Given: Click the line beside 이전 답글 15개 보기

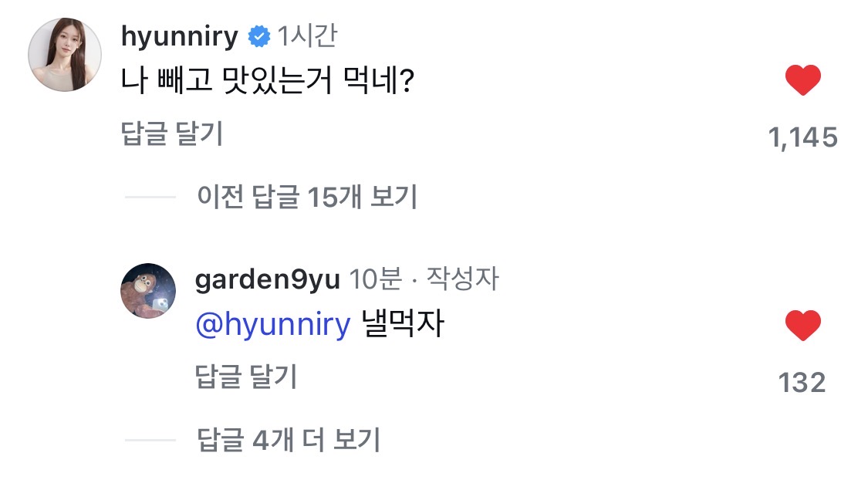Looking at the screenshot, I should (150, 198).
